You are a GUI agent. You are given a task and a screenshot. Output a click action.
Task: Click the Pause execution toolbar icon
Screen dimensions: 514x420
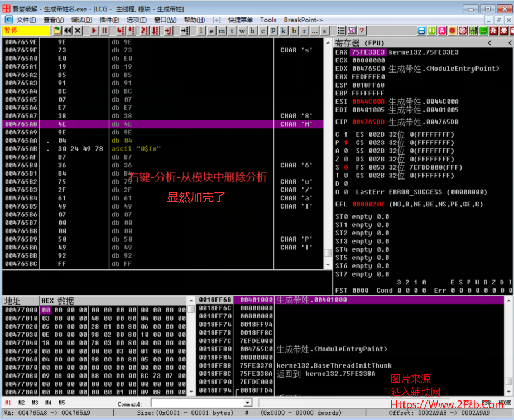105,31
